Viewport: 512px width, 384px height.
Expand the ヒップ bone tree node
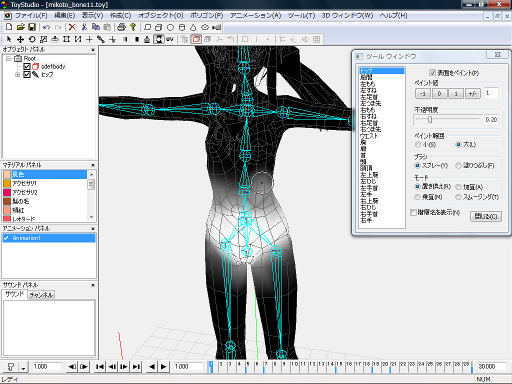[x=17, y=75]
